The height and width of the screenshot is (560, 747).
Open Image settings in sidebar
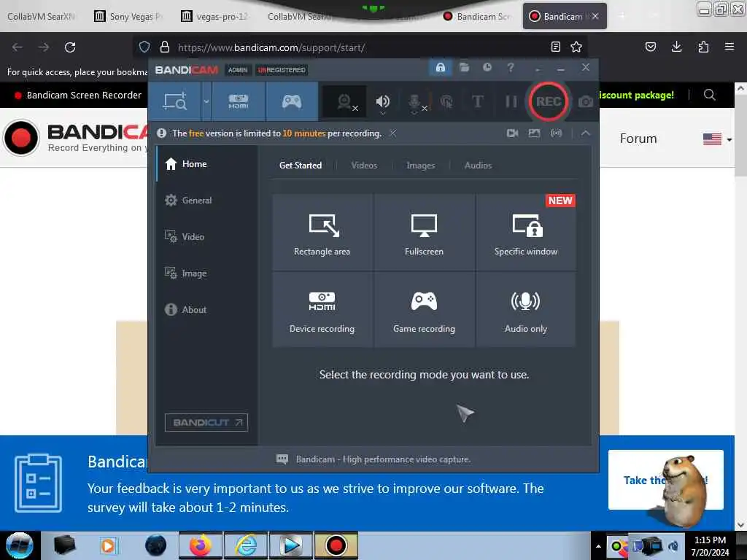click(x=206, y=273)
